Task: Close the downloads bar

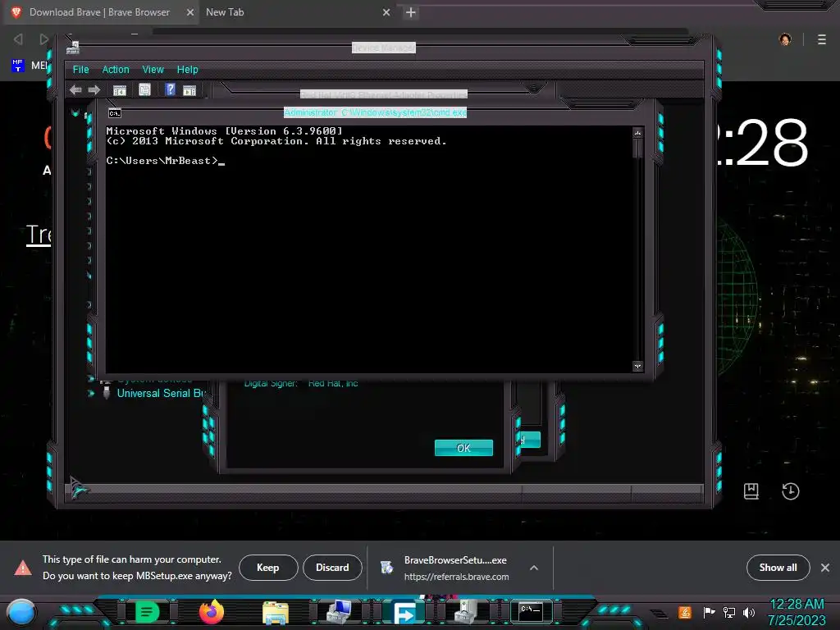Action: (825, 568)
